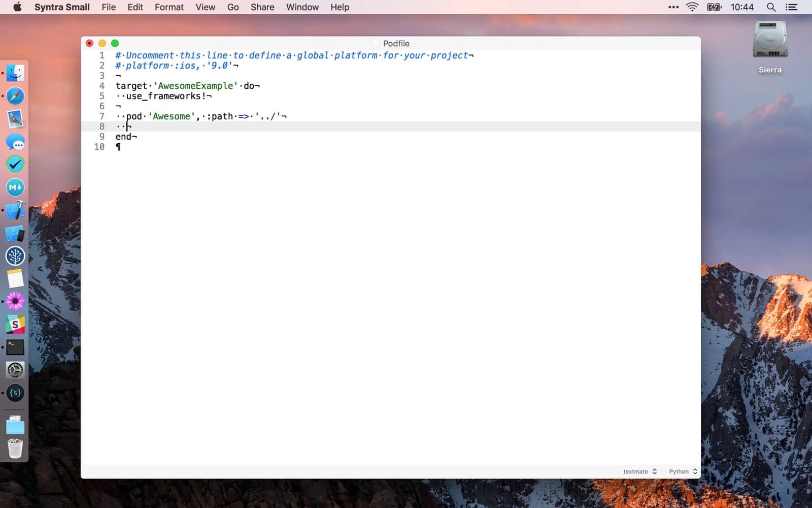Open the Format menu
Viewport: 812px width, 508px height.
(x=169, y=7)
